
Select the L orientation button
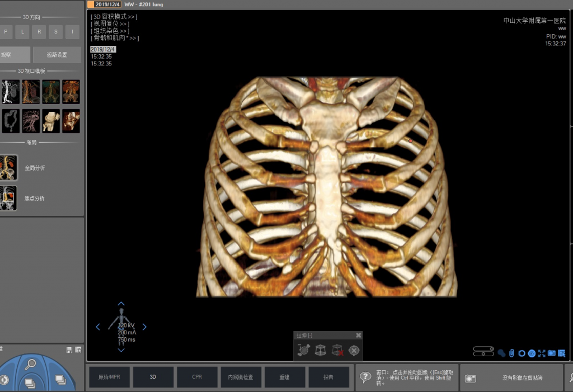22,32
